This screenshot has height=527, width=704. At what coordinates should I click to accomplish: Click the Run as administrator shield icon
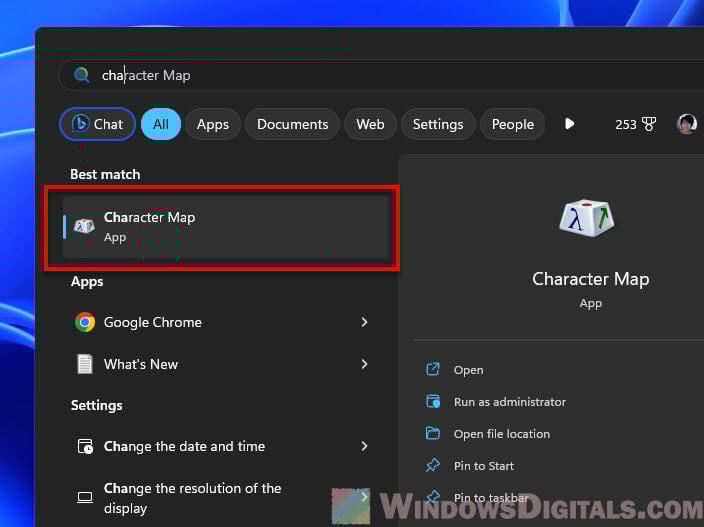point(433,401)
